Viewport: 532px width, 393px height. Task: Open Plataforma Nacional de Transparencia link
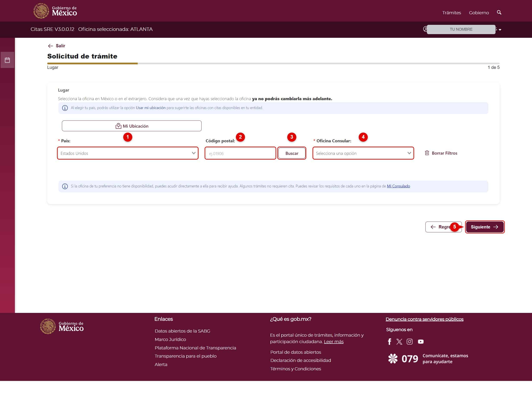pyautogui.click(x=195, y=348)
